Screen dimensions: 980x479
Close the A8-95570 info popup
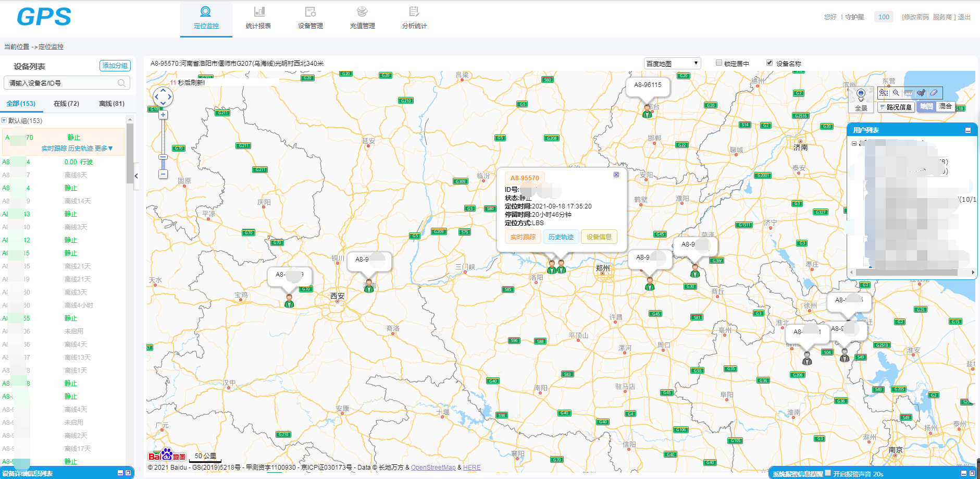tap(616, 175)
